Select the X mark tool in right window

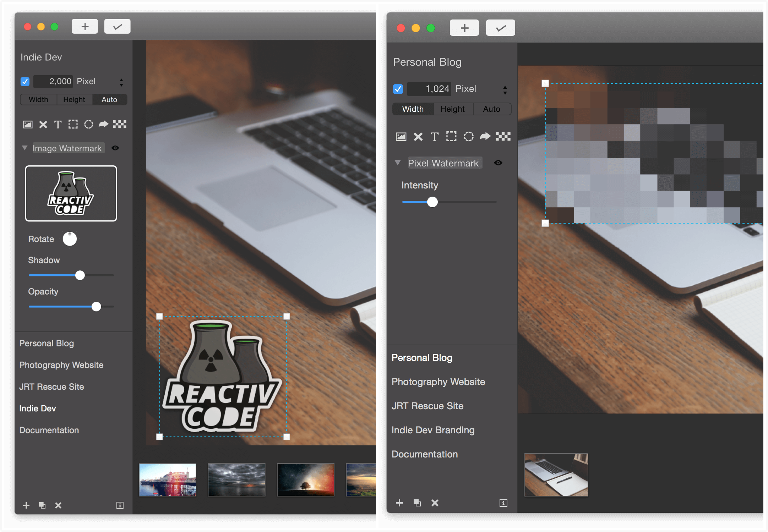point(418,137)
